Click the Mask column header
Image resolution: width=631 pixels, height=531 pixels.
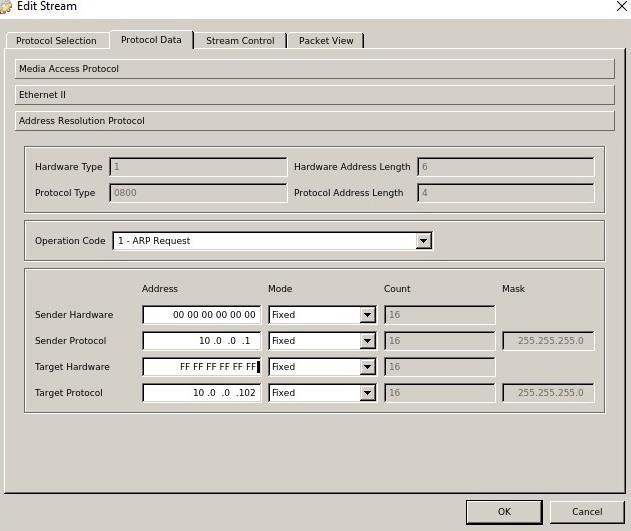pyautogui.click(x=513, y=289)
